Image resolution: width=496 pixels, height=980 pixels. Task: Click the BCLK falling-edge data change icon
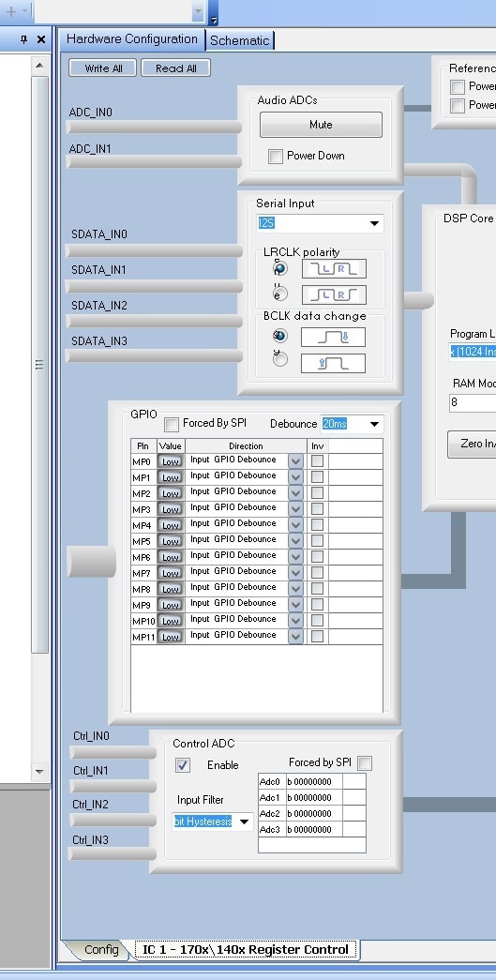333,337
